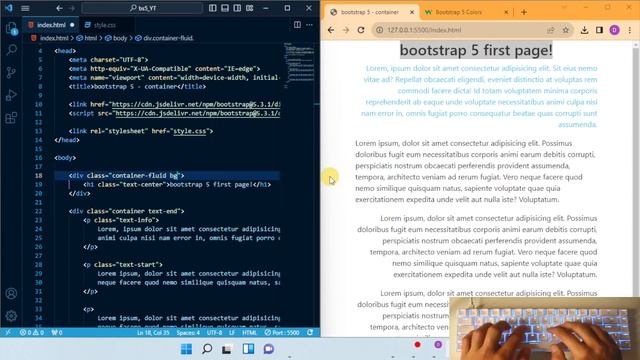
Task: Open the Chrome three-dot menu
Action: [x=630, y=30]
